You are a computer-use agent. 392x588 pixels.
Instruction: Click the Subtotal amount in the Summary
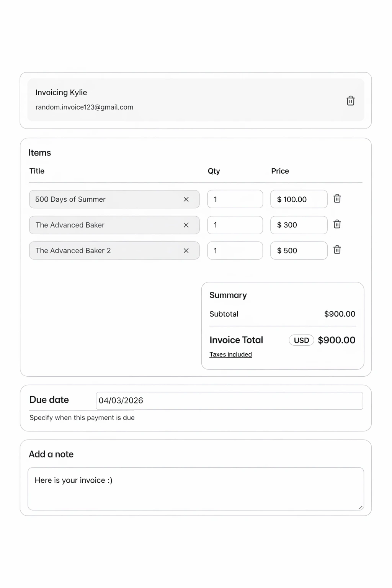click(x=339, y=314)
